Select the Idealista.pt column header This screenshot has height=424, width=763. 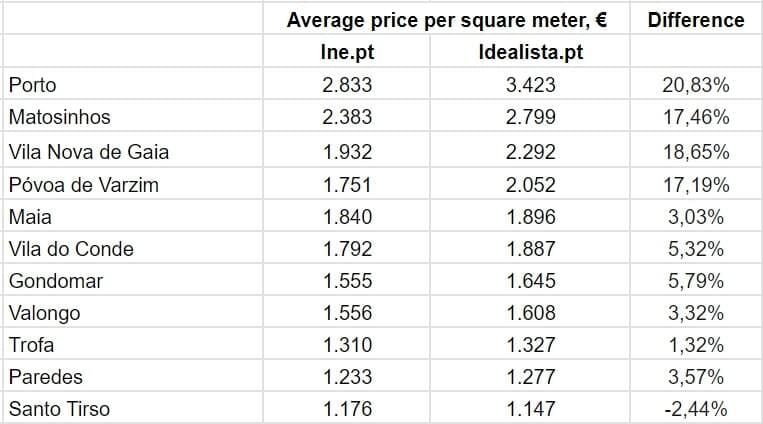pyautogui.click(x=530, y=53)
